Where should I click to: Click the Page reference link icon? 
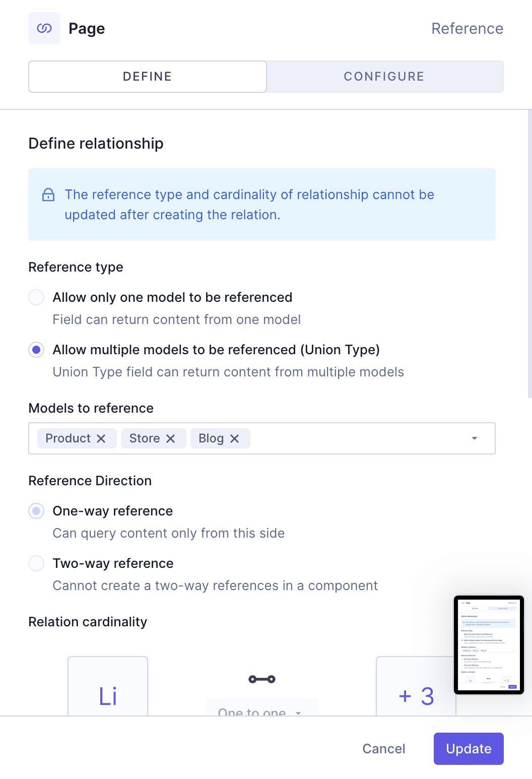[44, 28]
